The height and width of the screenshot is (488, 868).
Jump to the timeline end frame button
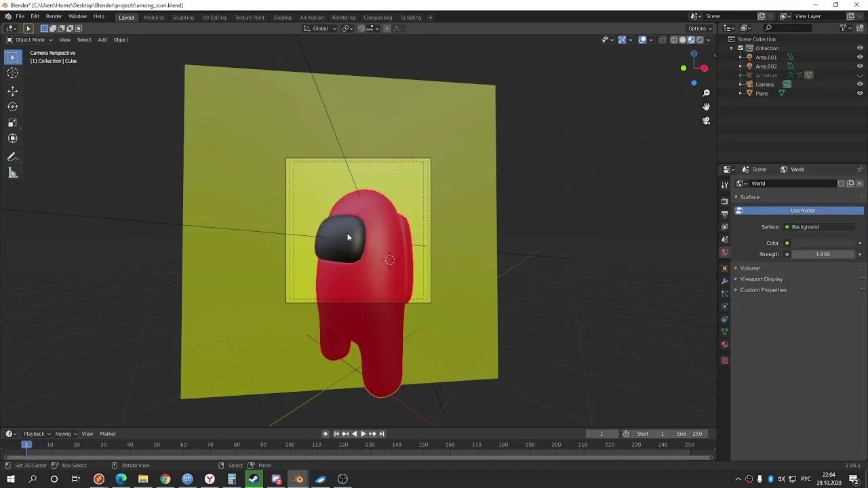click(382, 434)
